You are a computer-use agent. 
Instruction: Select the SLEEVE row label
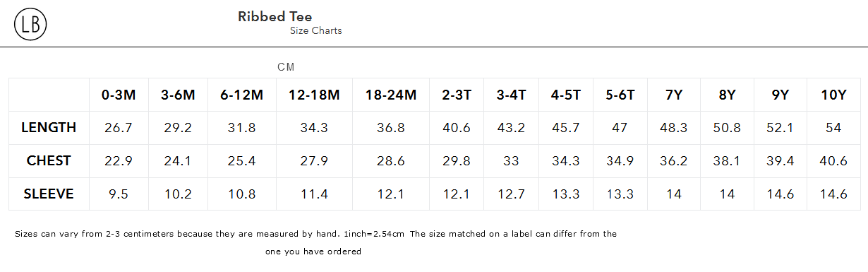(49, 194)
